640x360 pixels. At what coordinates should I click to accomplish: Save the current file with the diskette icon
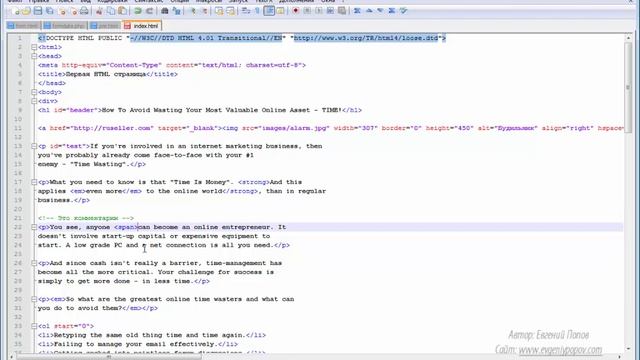(x=38, y=11)
